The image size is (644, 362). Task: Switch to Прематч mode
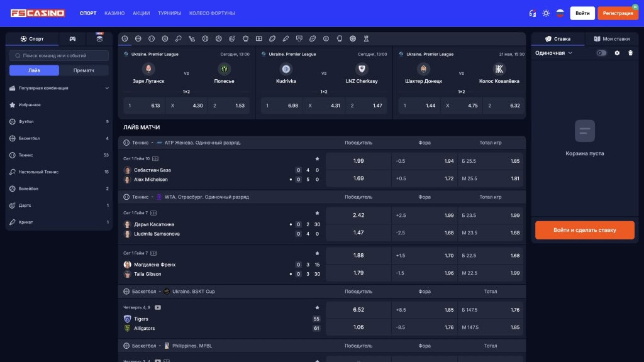[84, 70]
